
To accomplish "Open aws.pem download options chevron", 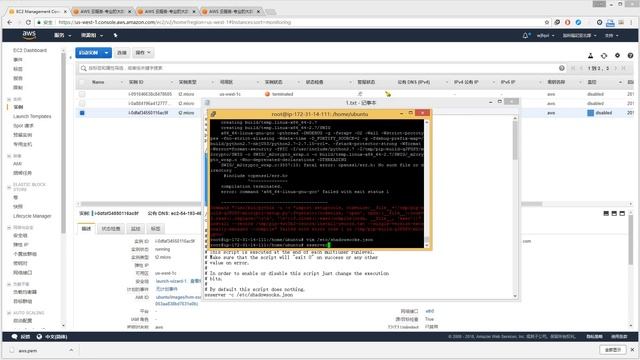I will tap(71, 350).
